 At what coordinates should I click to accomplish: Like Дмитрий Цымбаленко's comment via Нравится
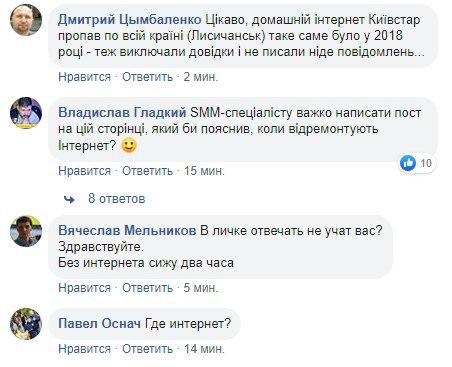(x=84, y=77)
